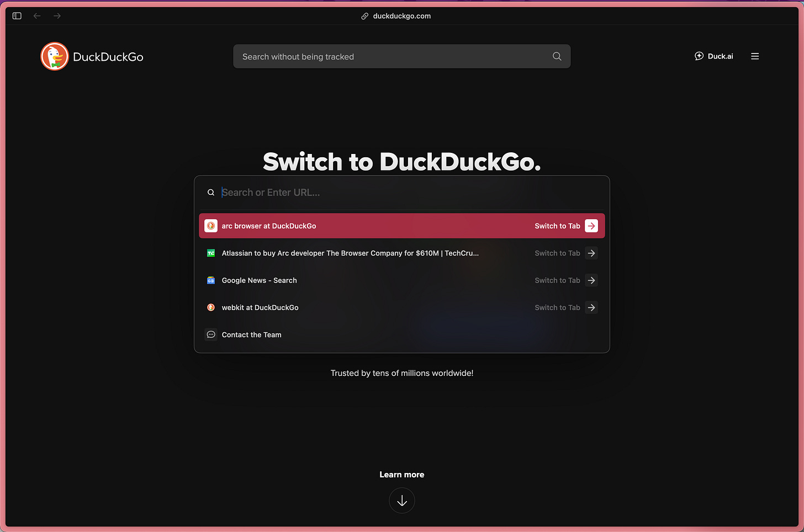Open Duck.ai link

(714, 56)
